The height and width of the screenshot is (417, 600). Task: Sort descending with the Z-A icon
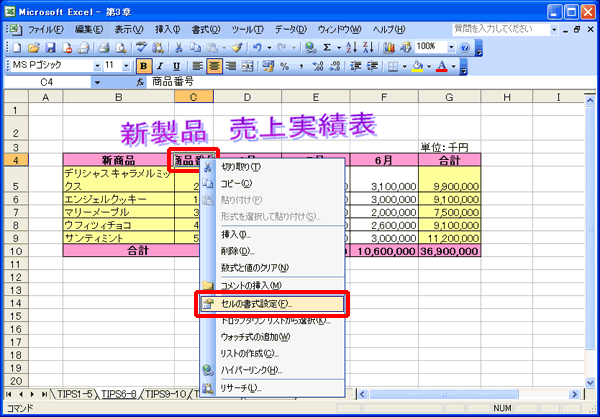(368, 48)
